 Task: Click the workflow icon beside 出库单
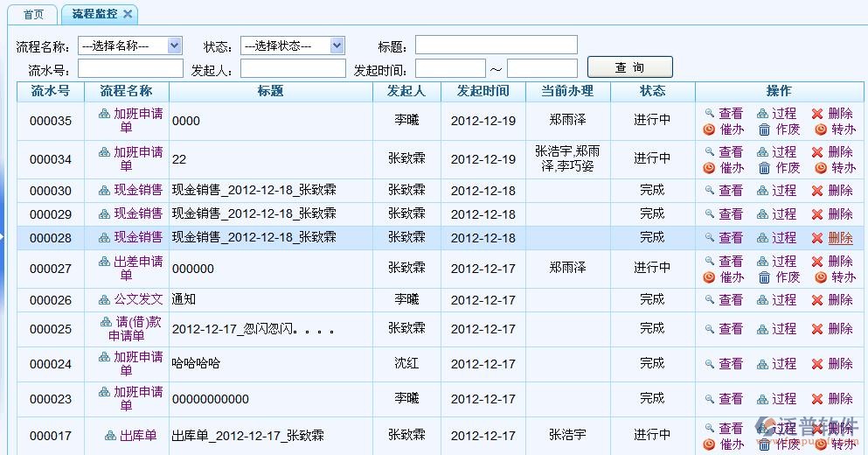point(110,436)
